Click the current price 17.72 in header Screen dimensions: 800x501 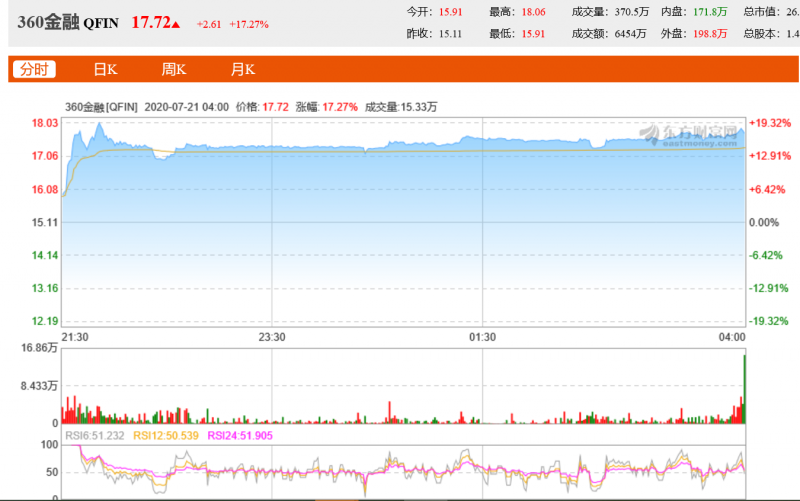151,22
